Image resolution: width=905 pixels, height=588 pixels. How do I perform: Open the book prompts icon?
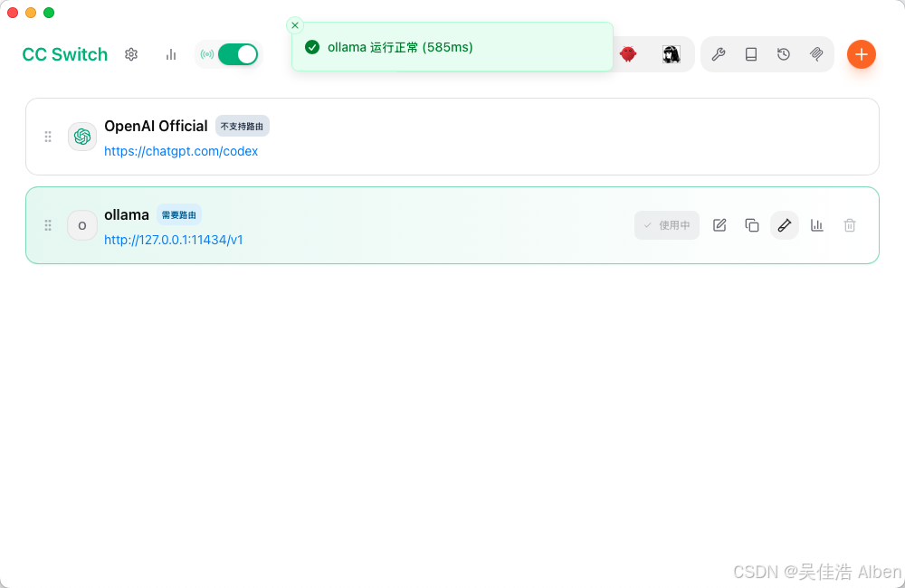click(751, 54)
